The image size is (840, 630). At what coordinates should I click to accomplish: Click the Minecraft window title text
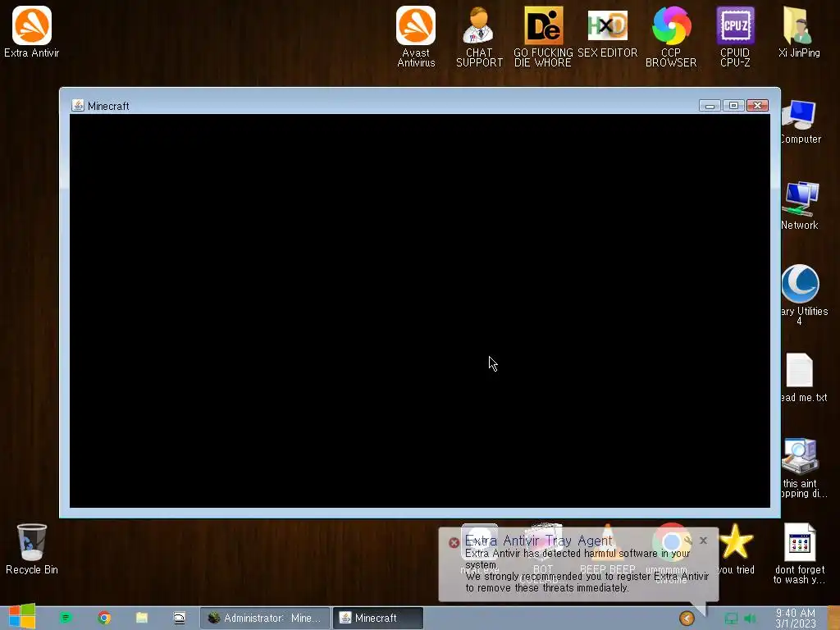point(108,106)
